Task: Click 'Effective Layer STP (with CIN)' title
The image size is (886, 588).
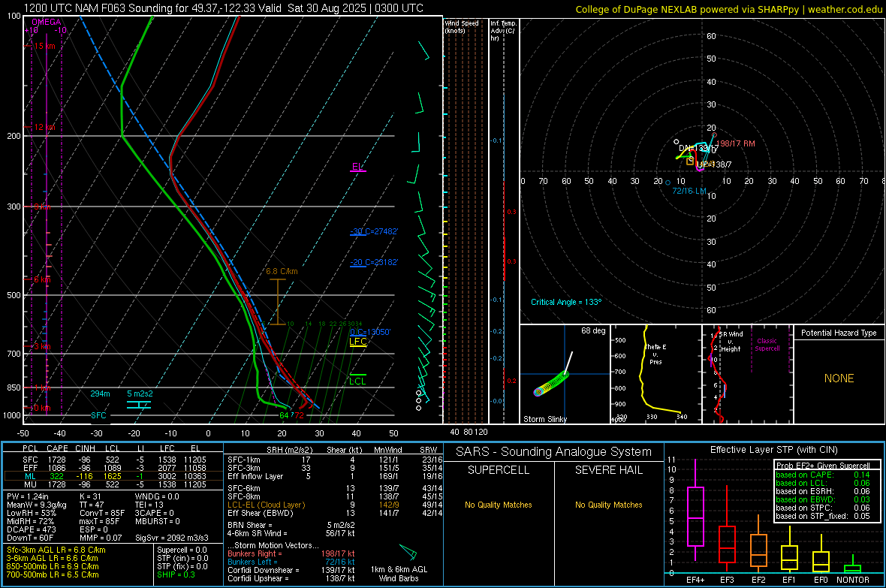Action: pyautogui.click(x=773, y=450)
